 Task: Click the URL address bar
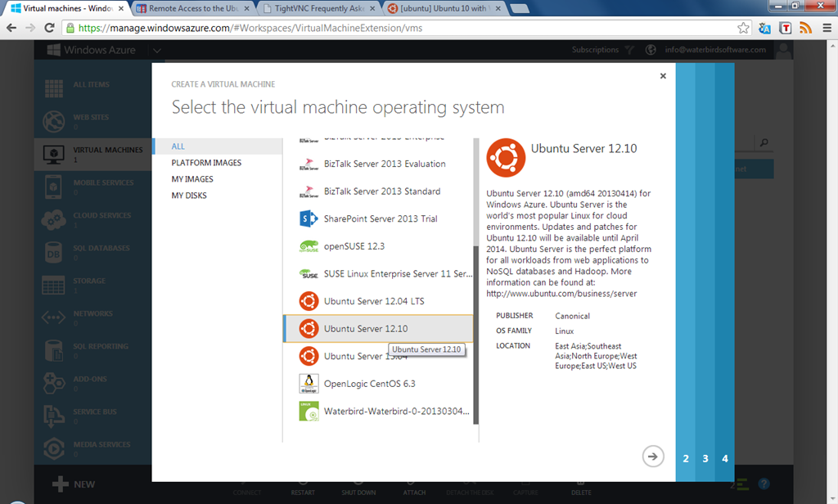406,28
